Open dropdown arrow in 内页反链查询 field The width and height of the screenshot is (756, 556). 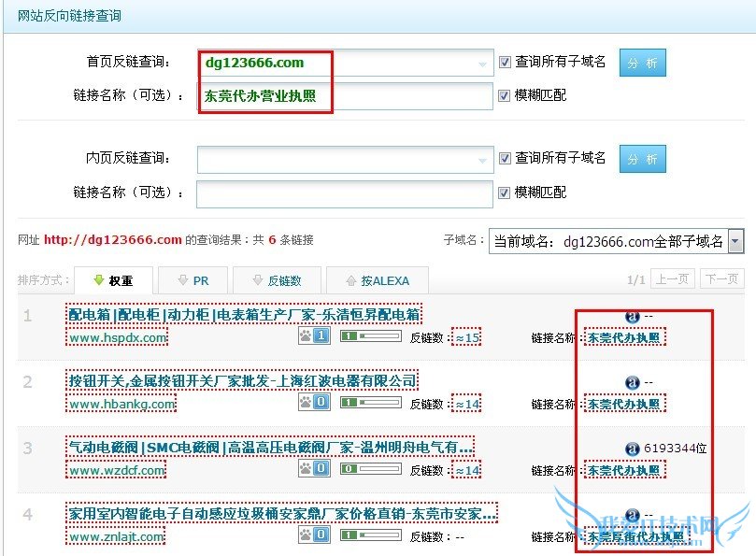coord(482,161)
